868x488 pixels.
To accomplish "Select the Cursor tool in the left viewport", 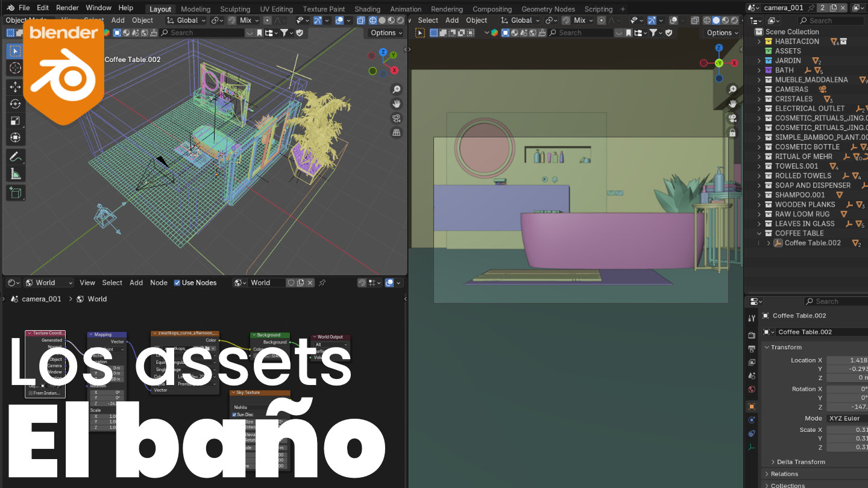I will click(15, 68).
